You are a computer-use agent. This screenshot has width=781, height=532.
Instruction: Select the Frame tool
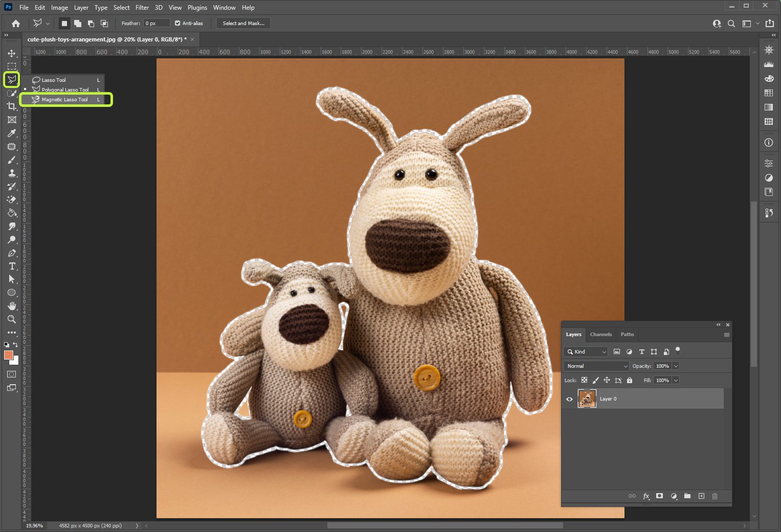click(12, 120)
